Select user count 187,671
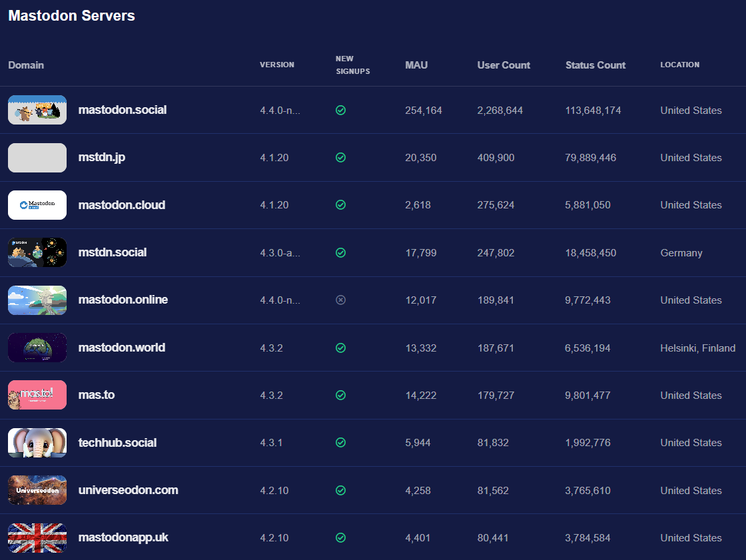The height and width of the screenshot is (560, 746). click(x=496, y=348)
